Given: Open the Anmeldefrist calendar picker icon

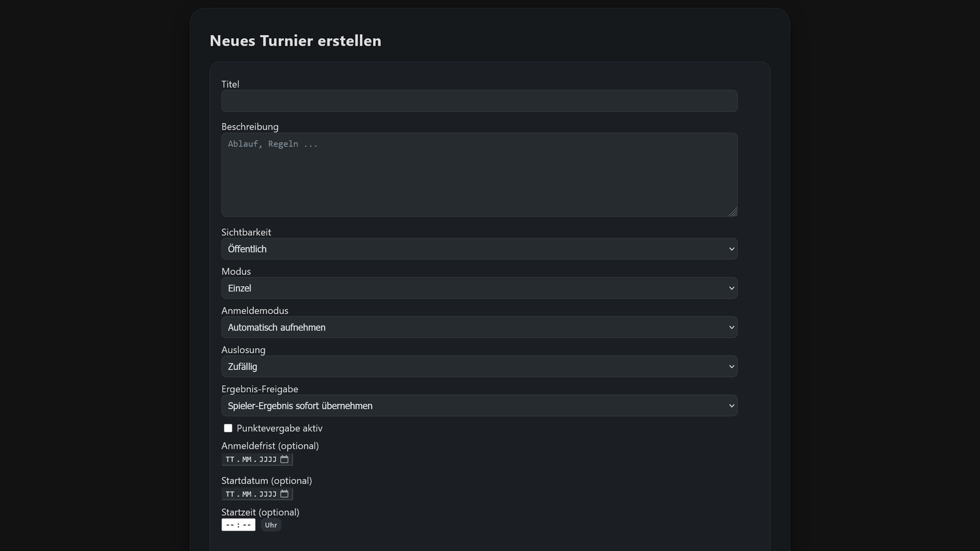Looking at the screenshot, I should pyautogui.click(x=284, y=459).
